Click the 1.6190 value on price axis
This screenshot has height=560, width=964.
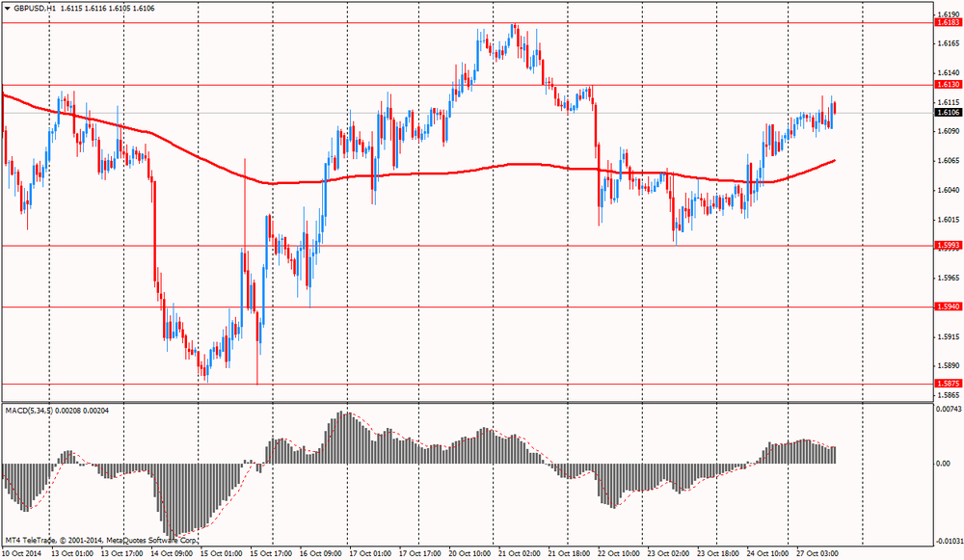click(x=950, y=14)
